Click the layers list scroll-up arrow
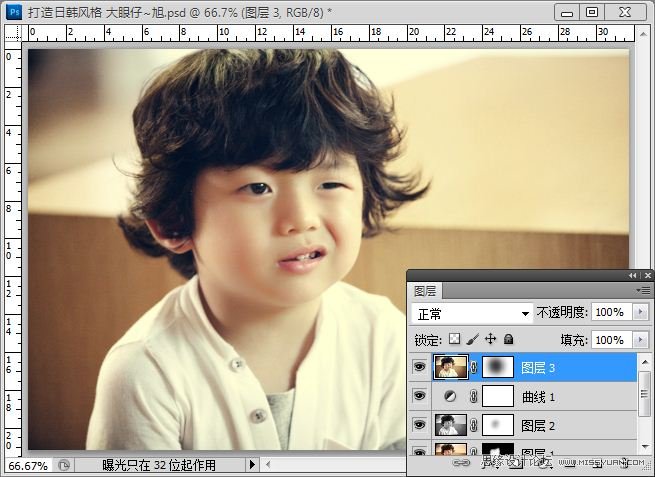655x477 pixels. (x=645, y=361)
